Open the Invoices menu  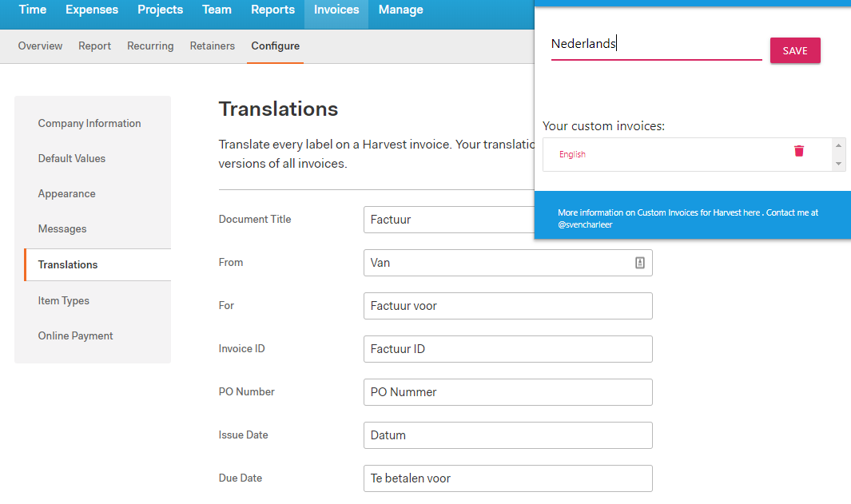tap(336, 10)
